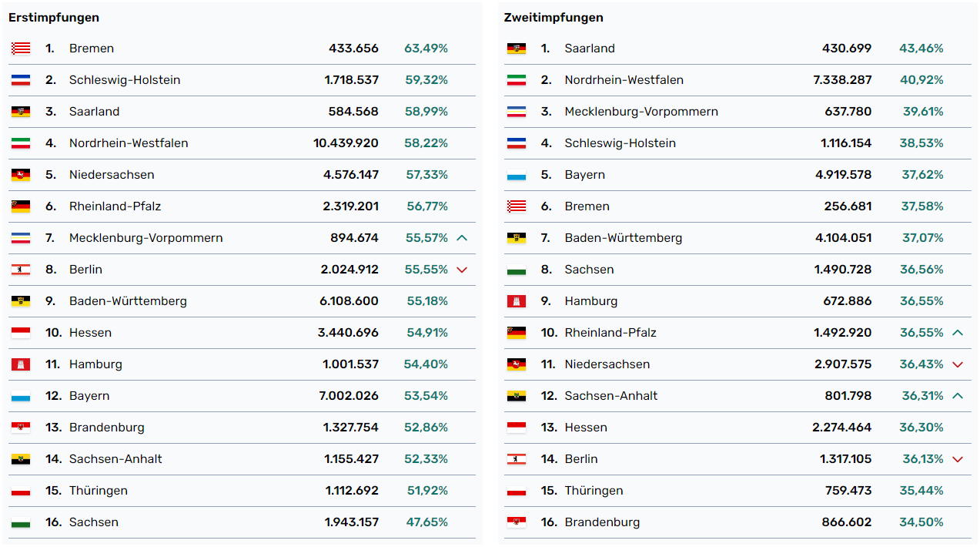Click Thüringen flag in Erstimpfungen list

[x=21, y=491]
